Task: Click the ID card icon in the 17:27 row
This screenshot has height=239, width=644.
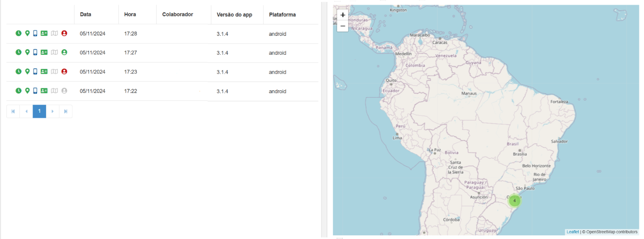Action: coord(44,52)
